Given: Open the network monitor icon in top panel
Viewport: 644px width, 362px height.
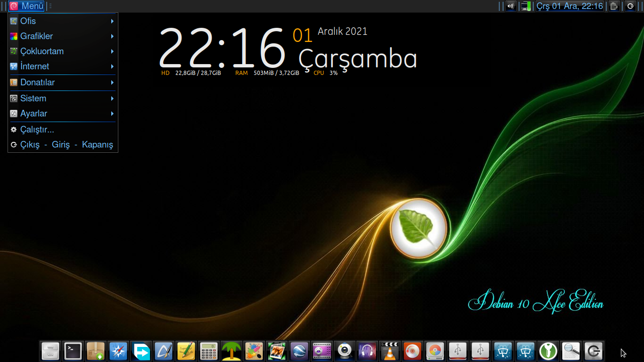Looking at the screenshot, I should pos(526,6).
